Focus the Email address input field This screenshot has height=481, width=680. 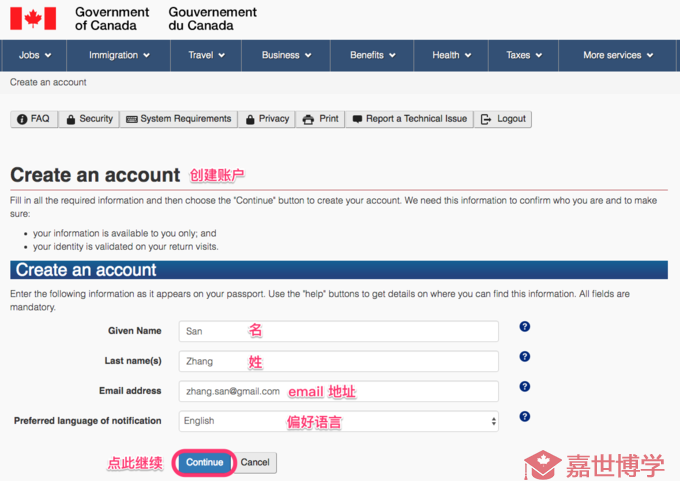pos(338,391)
